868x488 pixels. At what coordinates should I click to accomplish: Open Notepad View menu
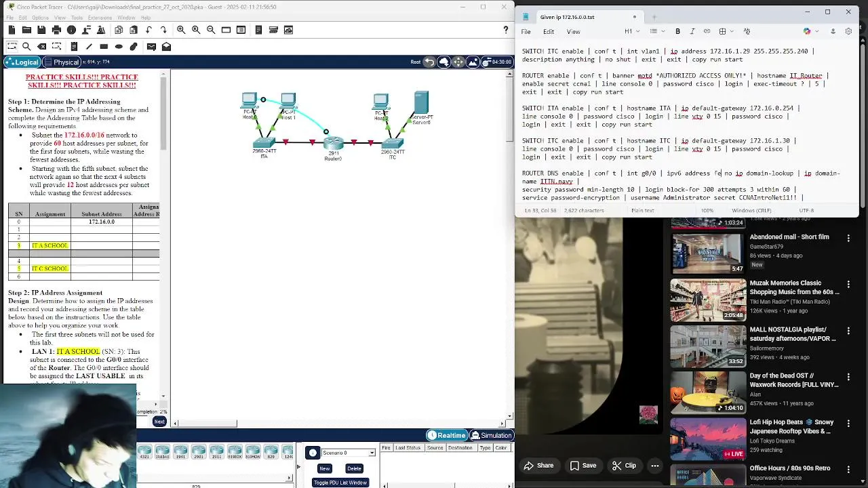[573, 31]
